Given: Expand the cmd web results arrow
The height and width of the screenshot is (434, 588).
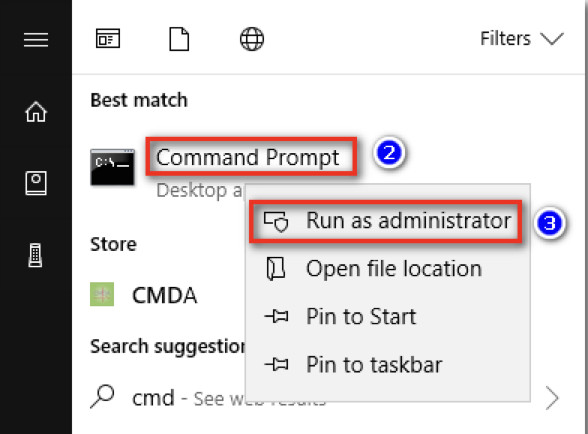Looking at the screenshot, I should [x=552, y=398].
